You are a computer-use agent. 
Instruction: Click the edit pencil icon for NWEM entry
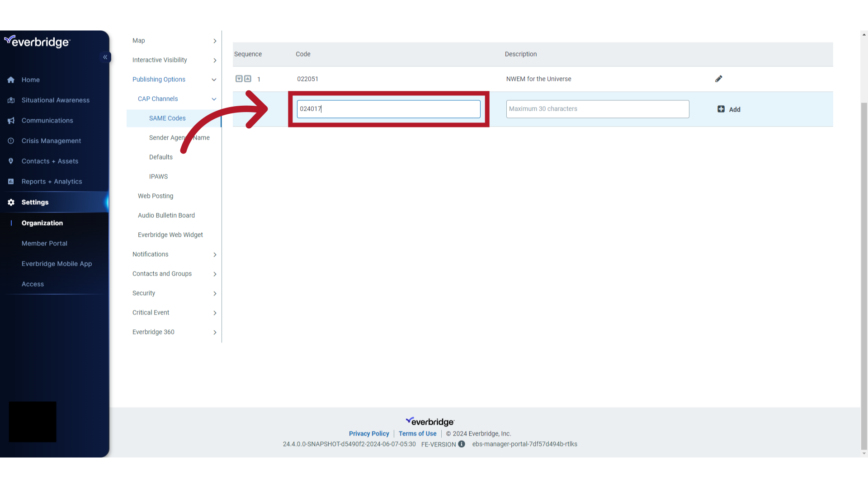[x=718, y=79]
